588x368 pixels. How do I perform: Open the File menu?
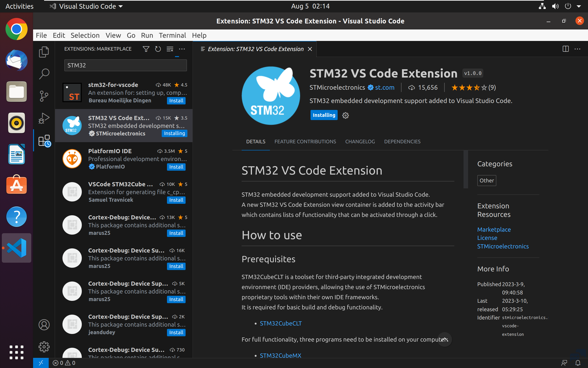pyautogui.click(x=41, y=35)
